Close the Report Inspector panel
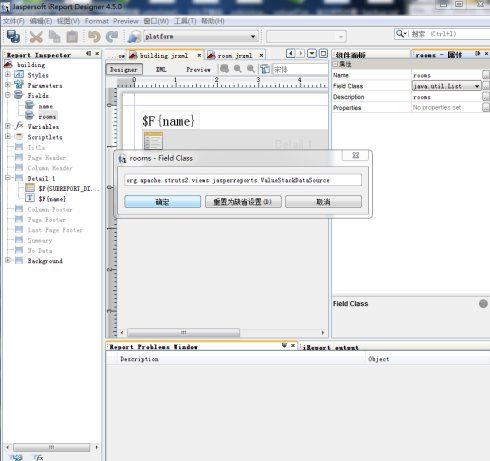 pyautogui.click(x=97, y=54)
